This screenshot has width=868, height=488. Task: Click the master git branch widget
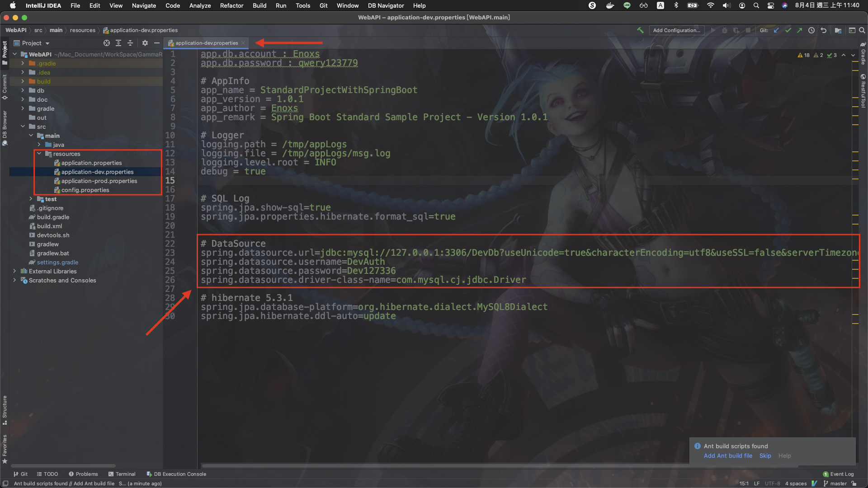(x=835, y=483)
